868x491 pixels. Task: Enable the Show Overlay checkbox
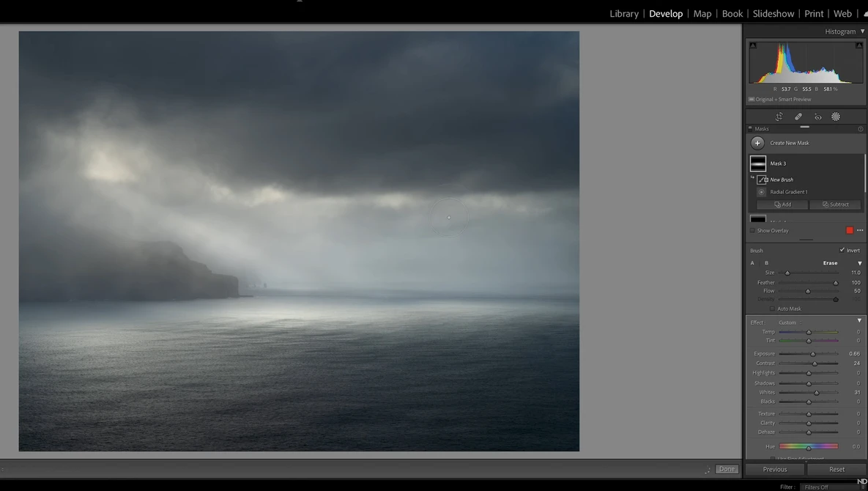pos(752,231)
